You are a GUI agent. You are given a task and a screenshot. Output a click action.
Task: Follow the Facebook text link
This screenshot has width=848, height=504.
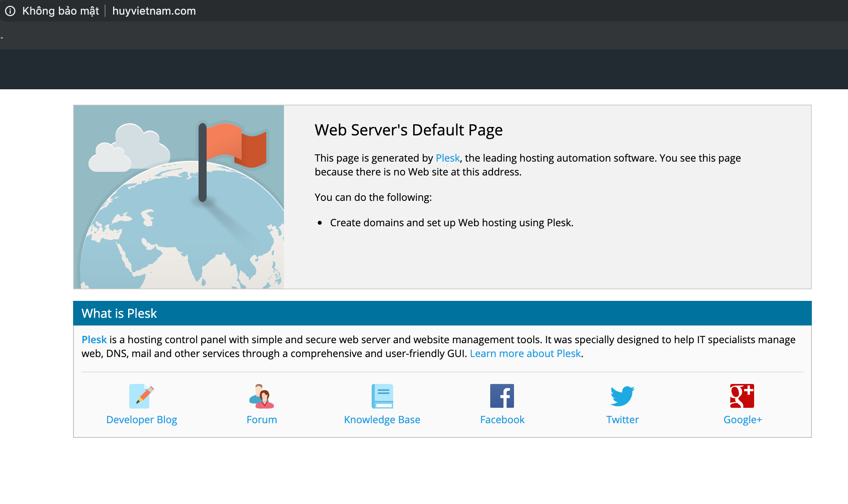[502, 420]
